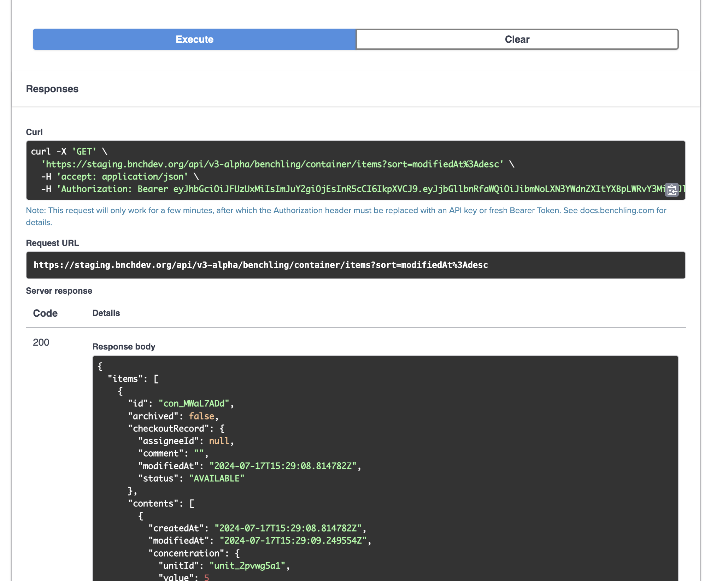
Task: Click the Details column header
Action: click(106, 313)
